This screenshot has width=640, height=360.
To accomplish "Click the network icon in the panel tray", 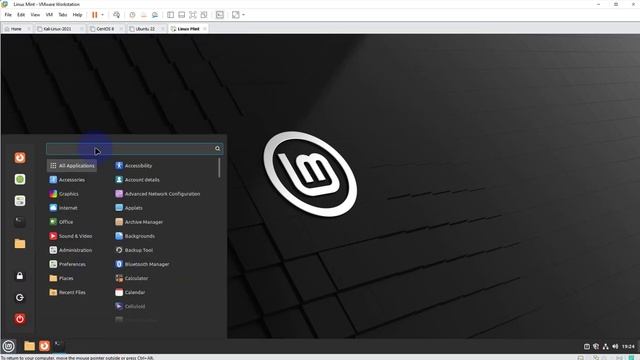I will (605, 347).
